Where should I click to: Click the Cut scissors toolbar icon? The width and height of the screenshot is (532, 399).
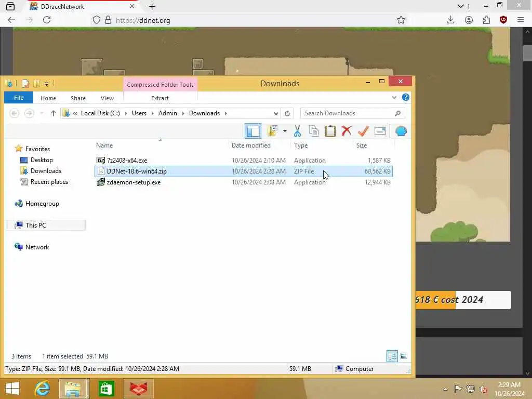(297, 131)
